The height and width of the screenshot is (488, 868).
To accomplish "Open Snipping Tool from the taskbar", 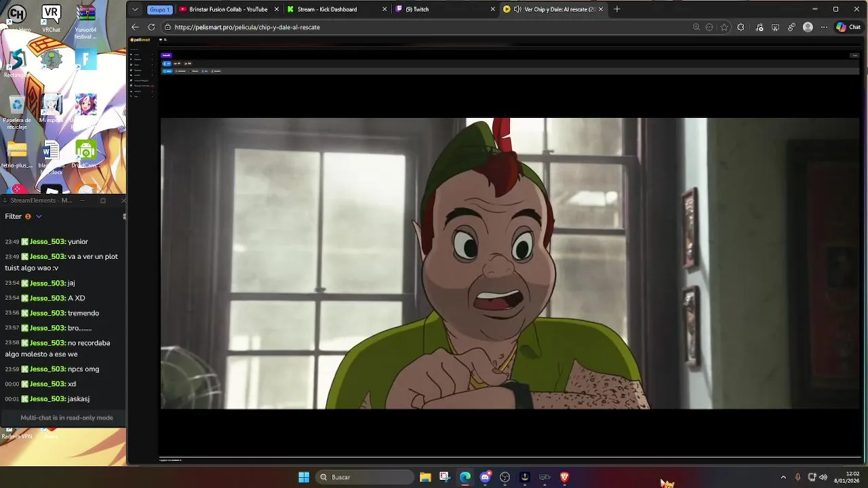I will (x=445, y=477).
